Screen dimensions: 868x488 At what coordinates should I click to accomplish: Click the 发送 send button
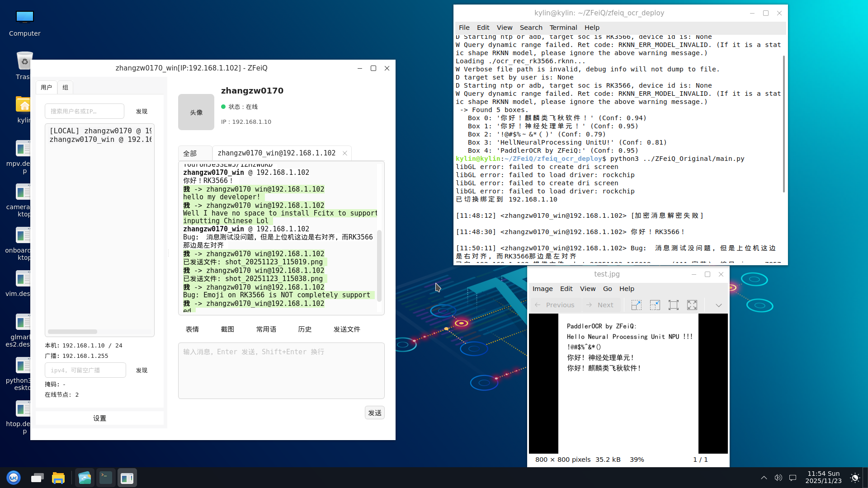click(x=374, y=413)
